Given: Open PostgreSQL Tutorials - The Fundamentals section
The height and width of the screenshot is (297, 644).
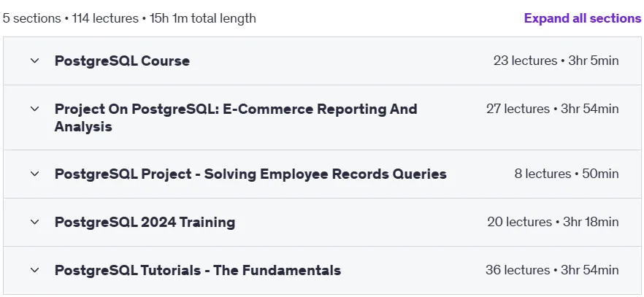Looking at the screenshot, I should (x=198, y=270).
